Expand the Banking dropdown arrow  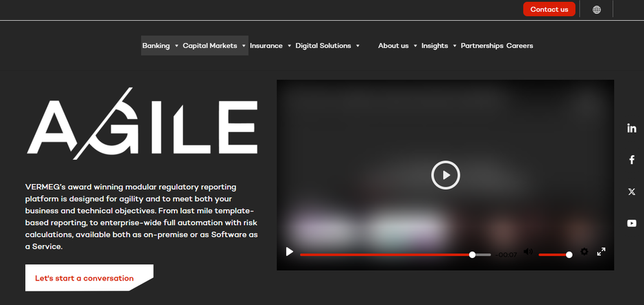(x=176, y=46)
